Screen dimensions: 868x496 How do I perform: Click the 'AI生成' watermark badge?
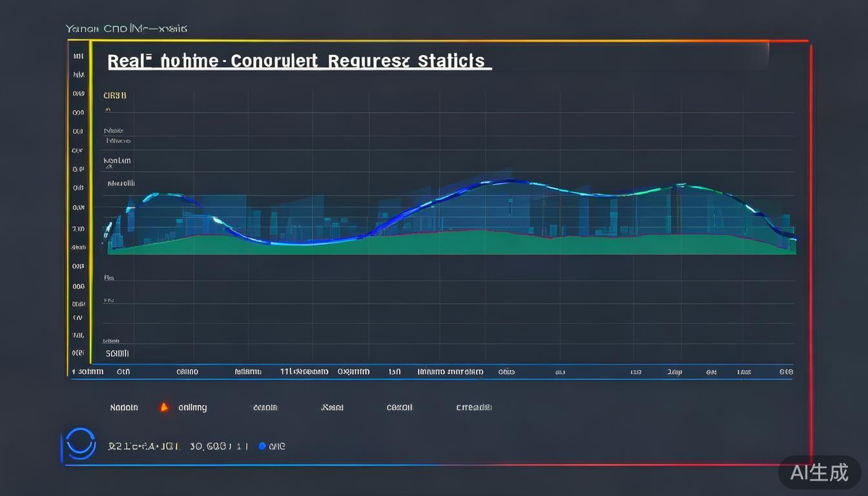pos(820,472)
